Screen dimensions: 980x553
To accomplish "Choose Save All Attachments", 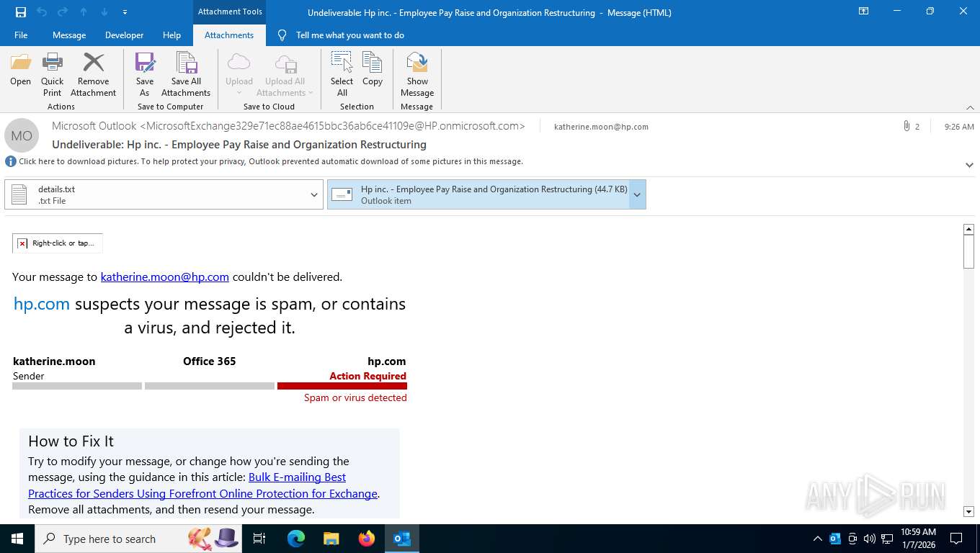I will pyautogui.click(x=186, y=75).
